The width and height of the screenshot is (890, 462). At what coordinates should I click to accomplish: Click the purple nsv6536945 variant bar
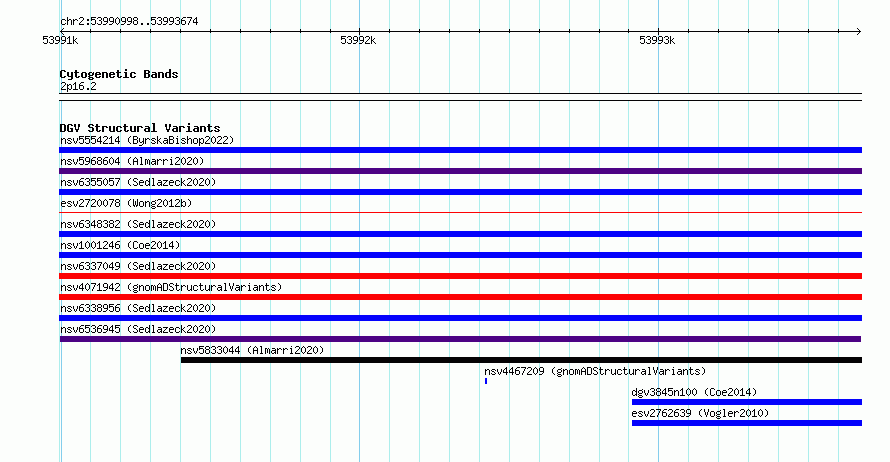460,339
